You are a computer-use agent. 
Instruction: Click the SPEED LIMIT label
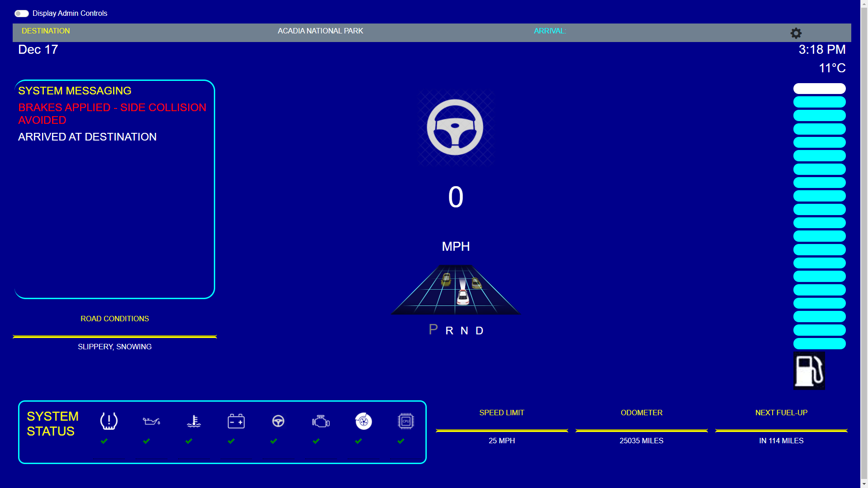coord(502,413)
